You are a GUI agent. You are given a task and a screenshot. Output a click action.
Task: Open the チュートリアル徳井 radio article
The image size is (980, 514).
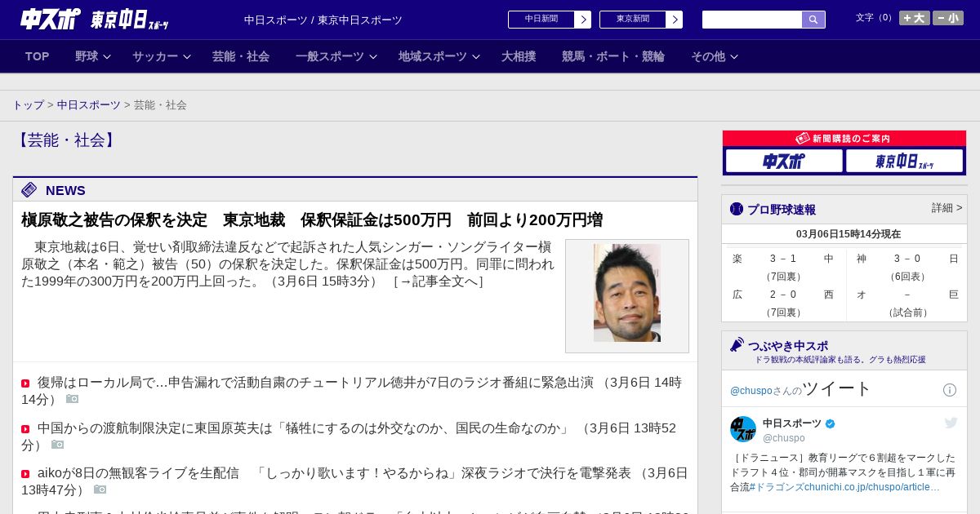[351, 391]
